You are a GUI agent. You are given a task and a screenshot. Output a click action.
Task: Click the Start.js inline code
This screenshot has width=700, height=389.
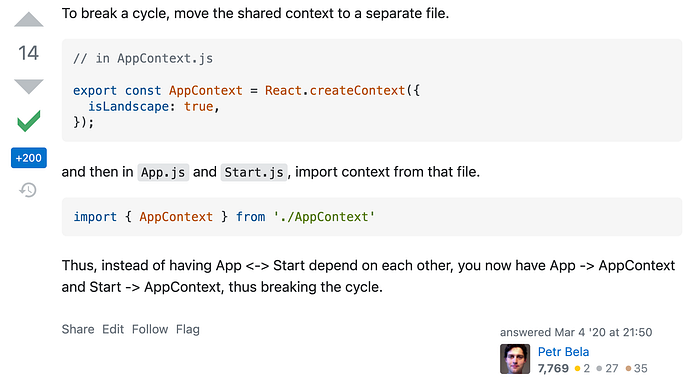(254, 172)
